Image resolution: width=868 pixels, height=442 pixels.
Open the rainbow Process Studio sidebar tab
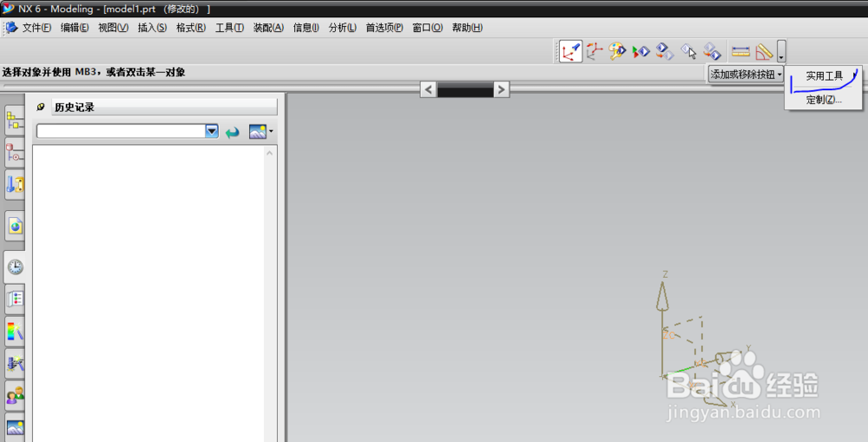click(15, 332)
